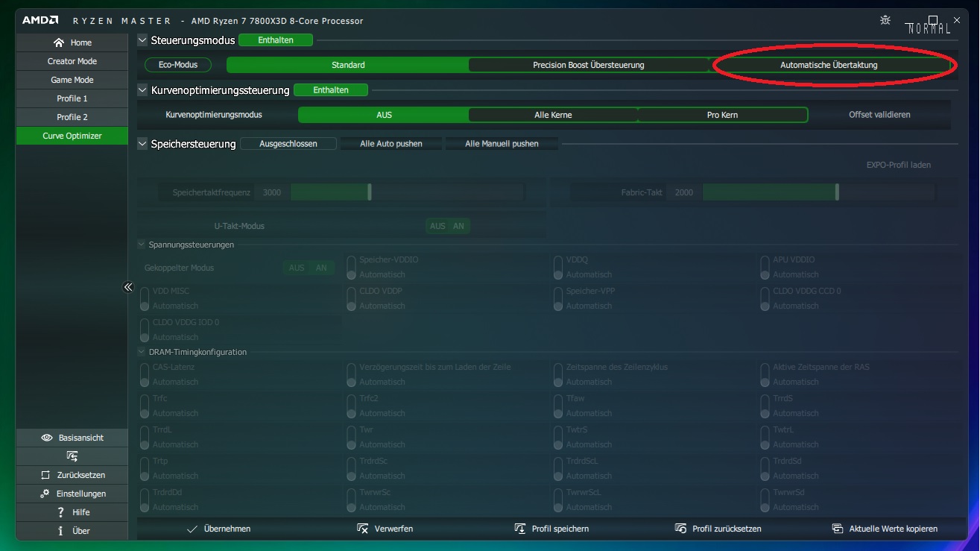Toggle the Speicher-VDDIO switch
The height and width of the screenshot is (551, 980).
(352, 267)
